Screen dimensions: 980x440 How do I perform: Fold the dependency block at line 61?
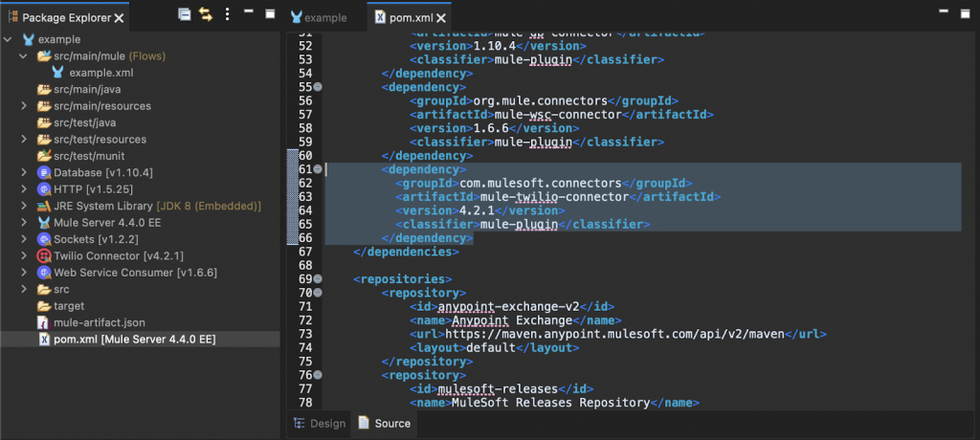(x=318, y=169)
